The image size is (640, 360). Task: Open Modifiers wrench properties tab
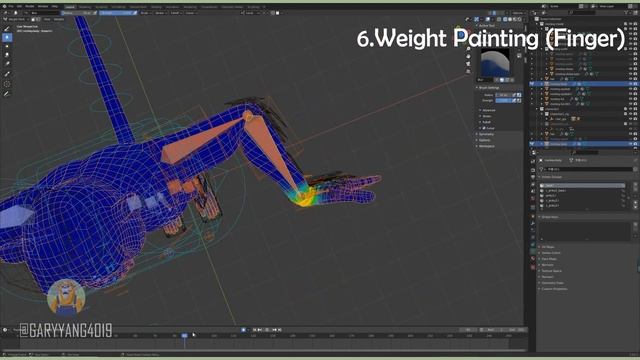tap(533, 223)
